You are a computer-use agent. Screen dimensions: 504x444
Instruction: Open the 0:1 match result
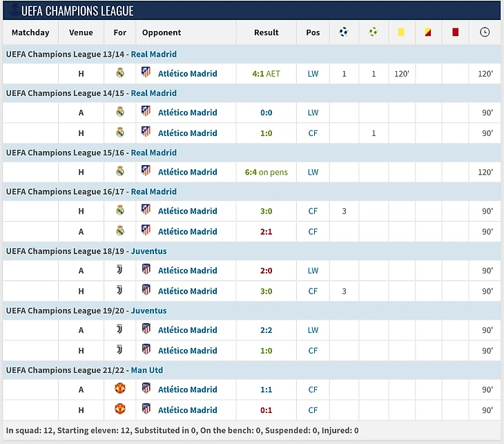point(266,410)
